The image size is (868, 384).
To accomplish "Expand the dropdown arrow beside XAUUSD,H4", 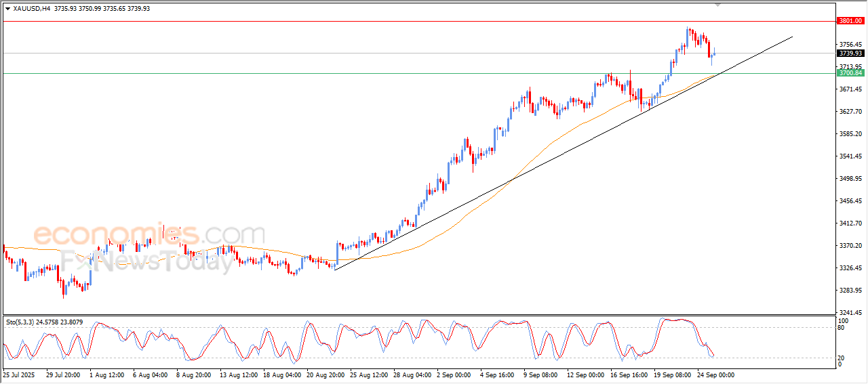I will point(7,9).
